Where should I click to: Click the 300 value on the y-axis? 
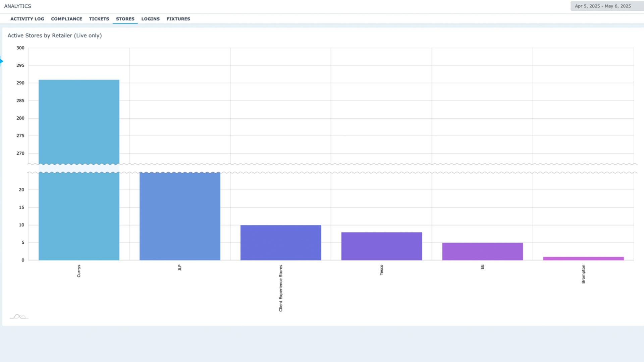(20, 48)
